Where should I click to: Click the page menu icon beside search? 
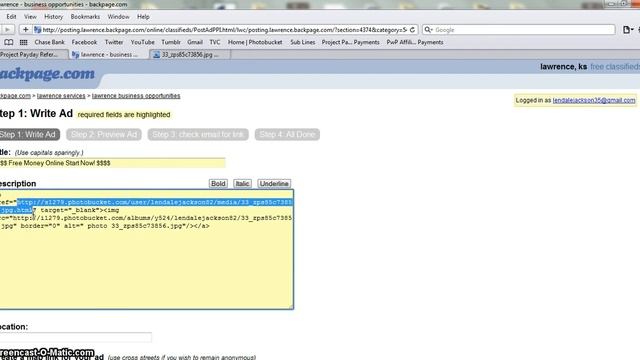(627, 30)
